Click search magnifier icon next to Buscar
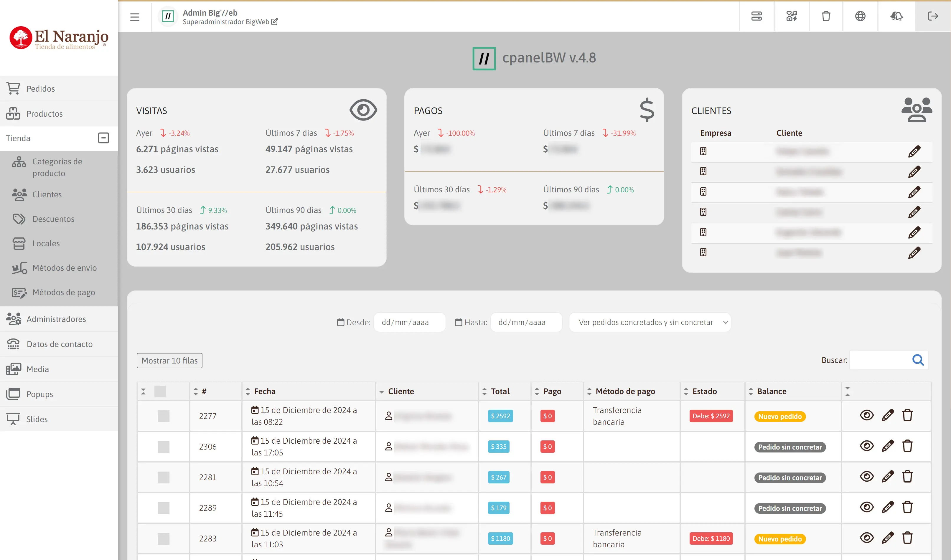This screenshot has height=560, width=951. [x=918, y=360]
